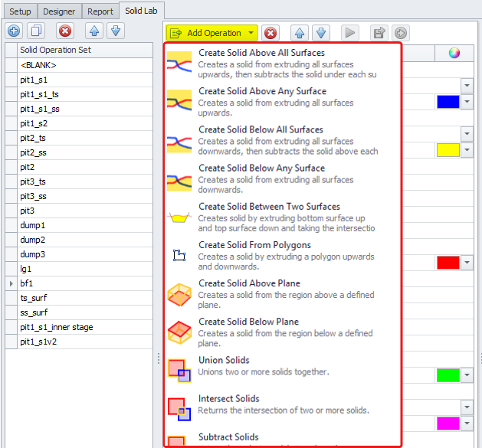Screen dimensions: 482x448
Task: Click the red delete operation icon beside Add Operation
Action: [271, 33]
